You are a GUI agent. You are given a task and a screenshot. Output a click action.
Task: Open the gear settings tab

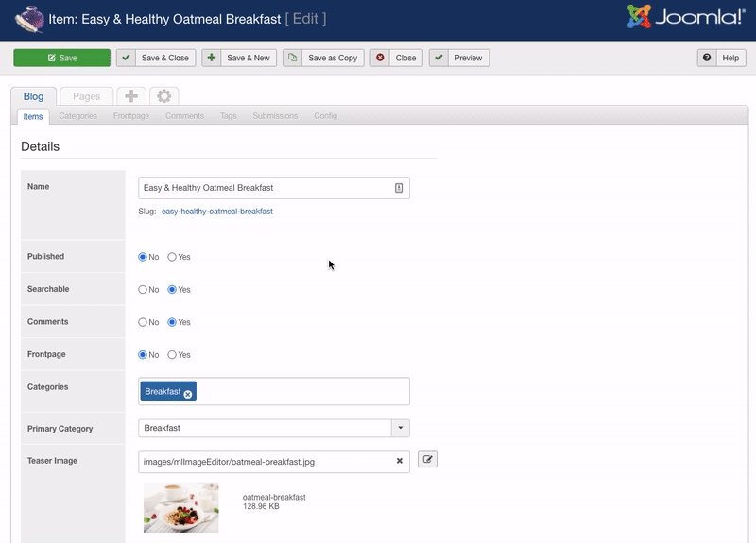pyautogui.click(x=163, y=96)
